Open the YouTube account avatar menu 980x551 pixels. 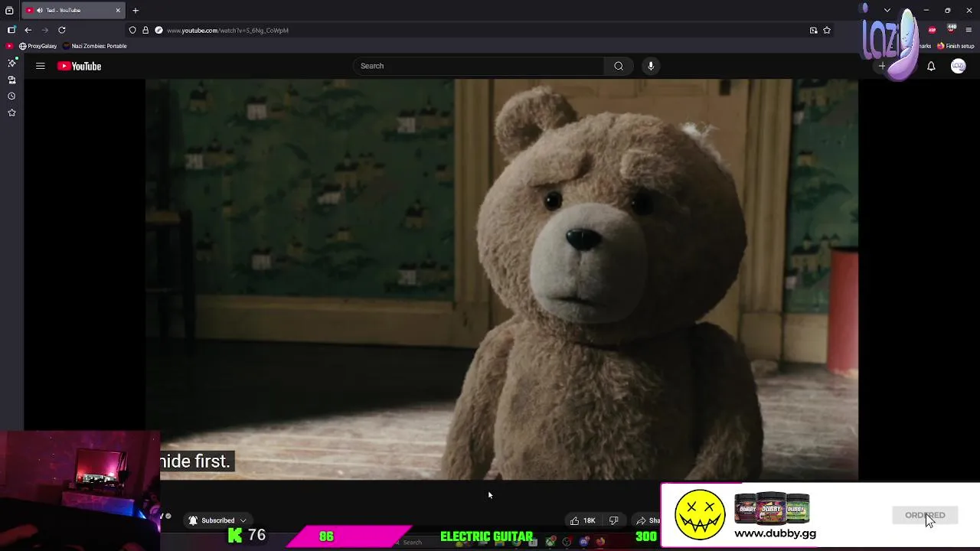(x=958, y=67)
